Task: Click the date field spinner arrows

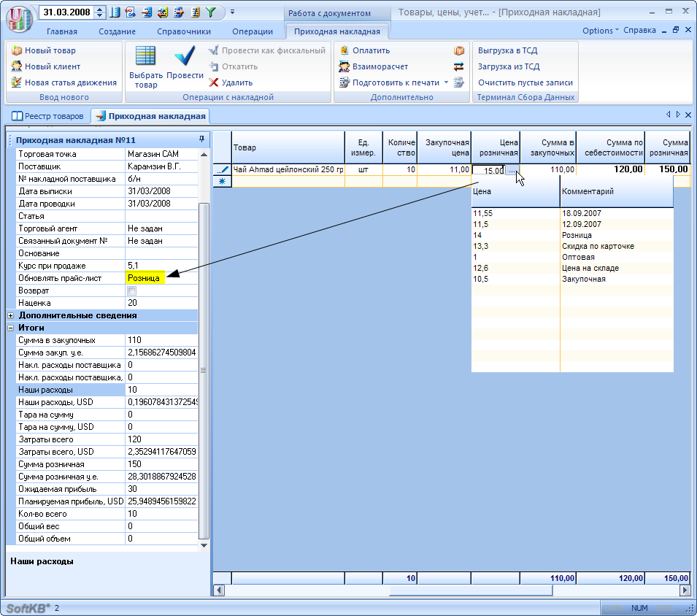Action: [100, 12]
